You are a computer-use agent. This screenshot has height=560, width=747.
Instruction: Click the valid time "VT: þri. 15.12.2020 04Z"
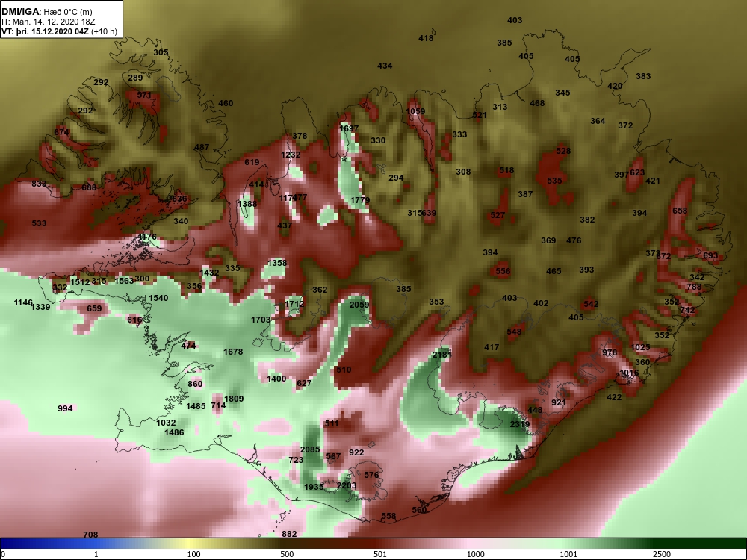tap(46, 31)
